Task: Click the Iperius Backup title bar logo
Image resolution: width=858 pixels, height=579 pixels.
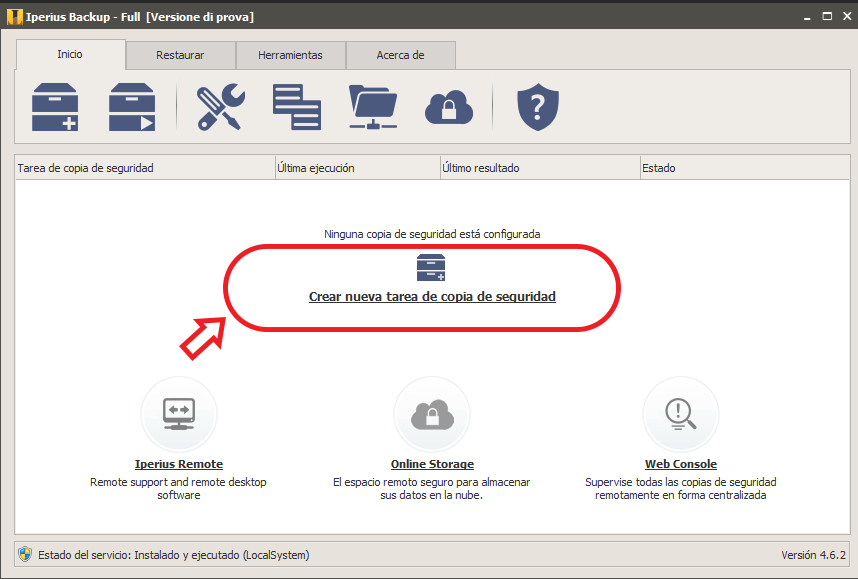Action: (x=15, y=17)
